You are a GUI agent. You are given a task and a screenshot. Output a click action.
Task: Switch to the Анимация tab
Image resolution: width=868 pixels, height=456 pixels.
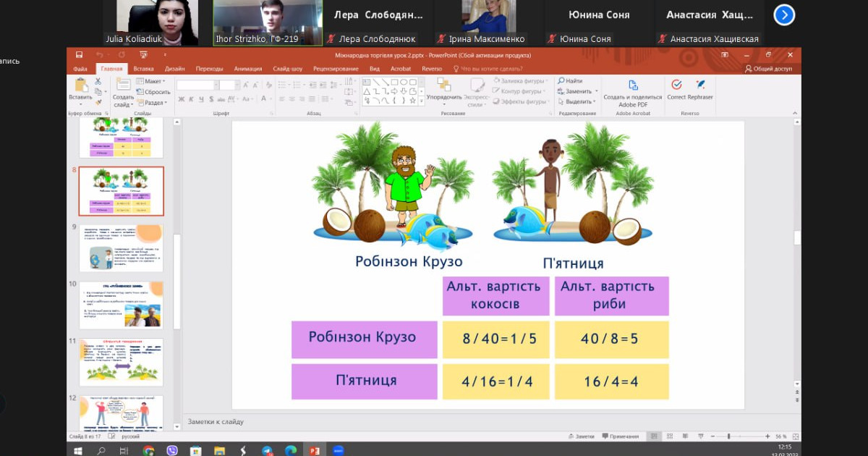pyautogui.click(x=247, y=69)
